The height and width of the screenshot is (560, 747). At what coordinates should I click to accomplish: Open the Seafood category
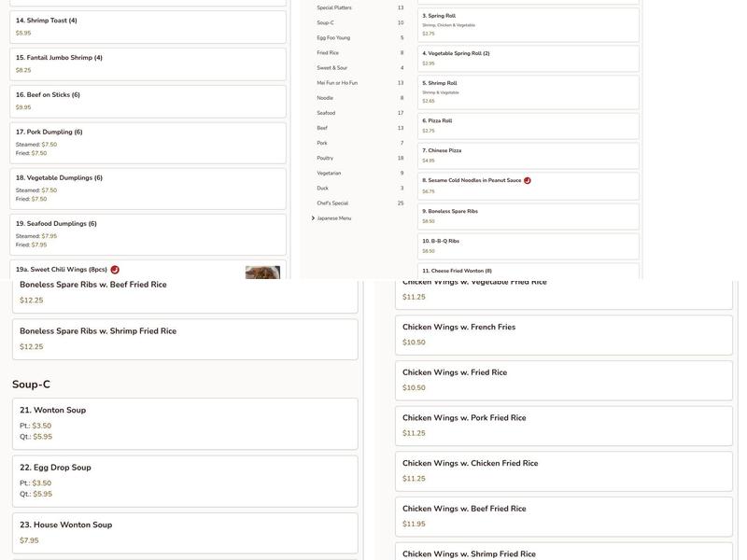click(326, 113)
